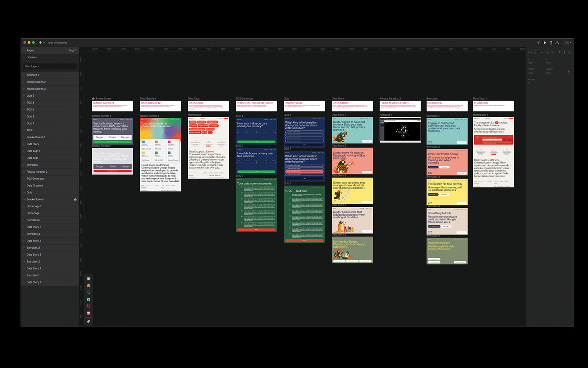This screenshot has height=368, width=588.
Task: Select the Privacy Paradox 2 layer
Action: point(37,172)
